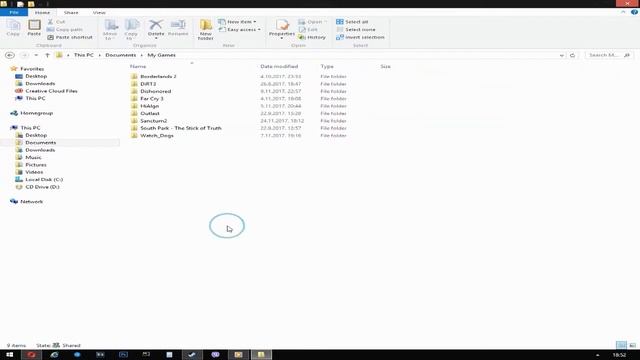Screen dimensions: 640x360
Task: Create a New folder via the ribbon
Action: pos(206,29)
